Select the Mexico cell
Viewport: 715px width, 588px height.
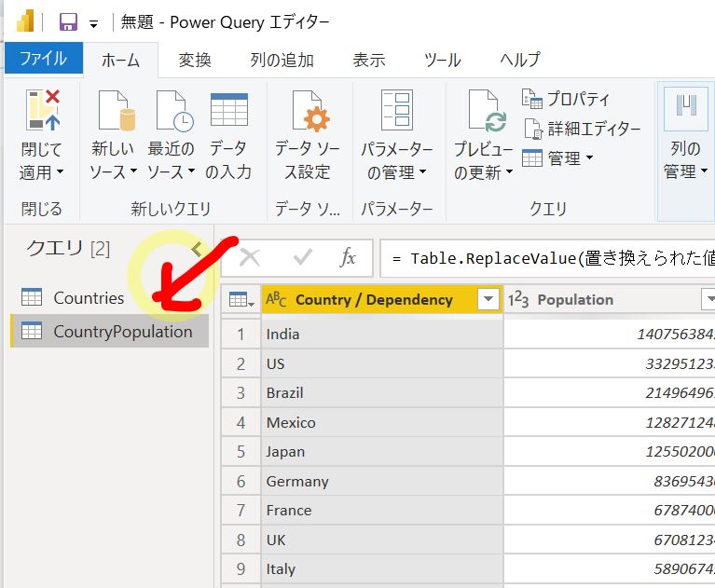pyautogui.click(x=382, y=422)
